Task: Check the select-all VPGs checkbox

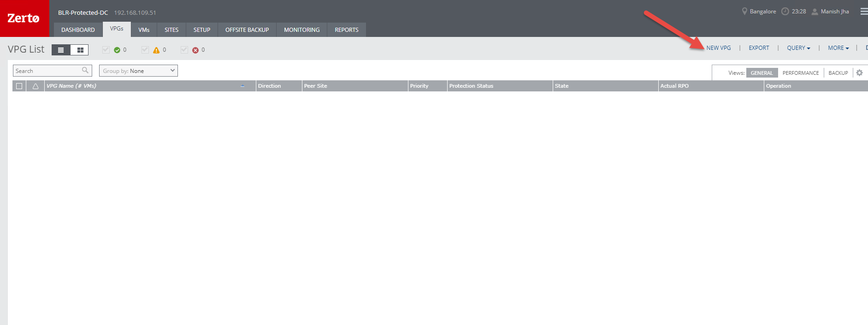Action: click(x=19, y=86)
